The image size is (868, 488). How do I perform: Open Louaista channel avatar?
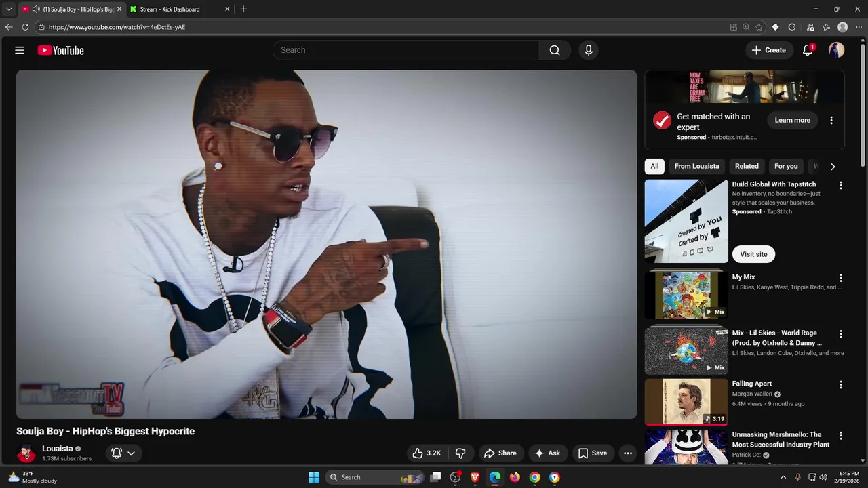click(26, 453)
